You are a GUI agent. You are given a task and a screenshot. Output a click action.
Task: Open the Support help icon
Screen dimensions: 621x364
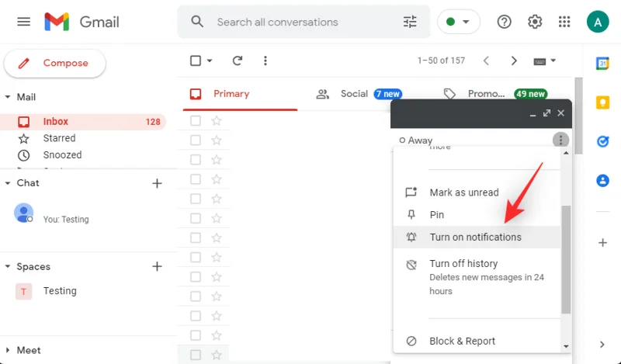(504, 22)
